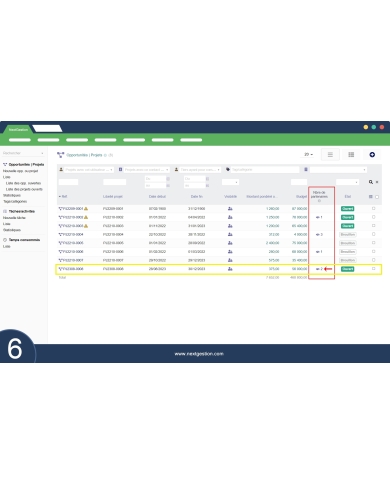
Task: Open 'Nouvelle tâche' in the sidebar
Action: pos(14,218)
